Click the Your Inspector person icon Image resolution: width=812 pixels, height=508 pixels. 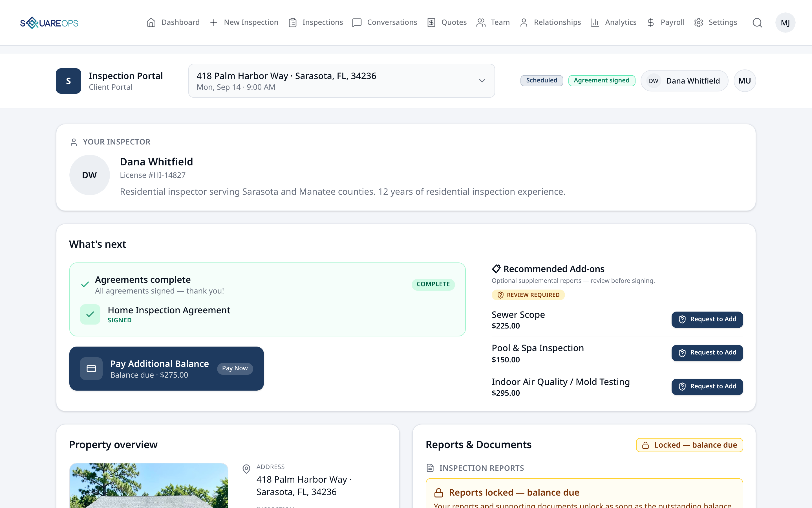coord(74,142)
